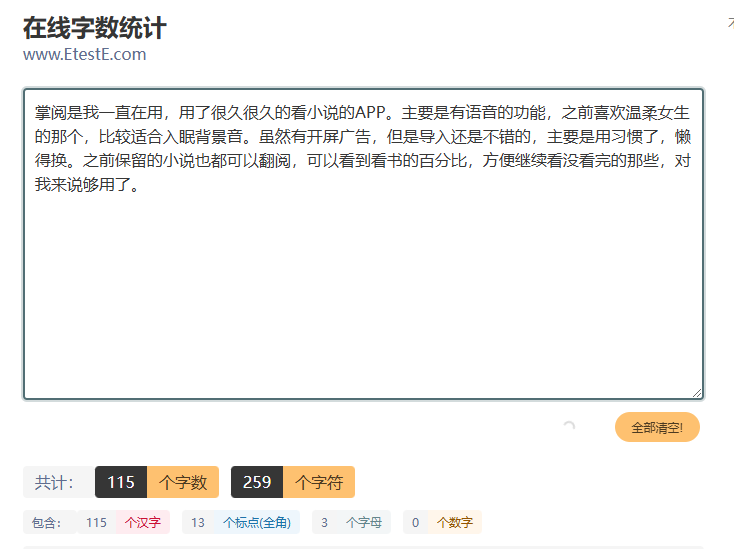Image resolution: width=734 pixels, height=549 pixels.
Task: Click the 个字数 label
Action: pyautogui.click(x=183, y=482)
